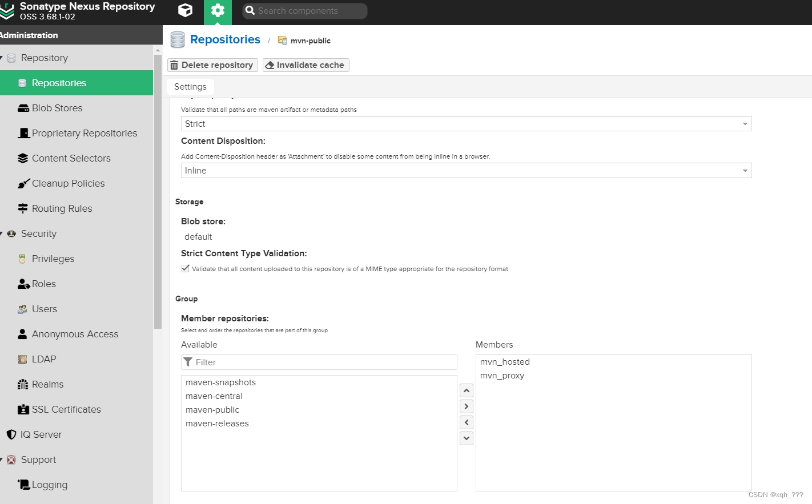Switch to the Settings tab
812x504 pixels.
[x=190, y=87]
